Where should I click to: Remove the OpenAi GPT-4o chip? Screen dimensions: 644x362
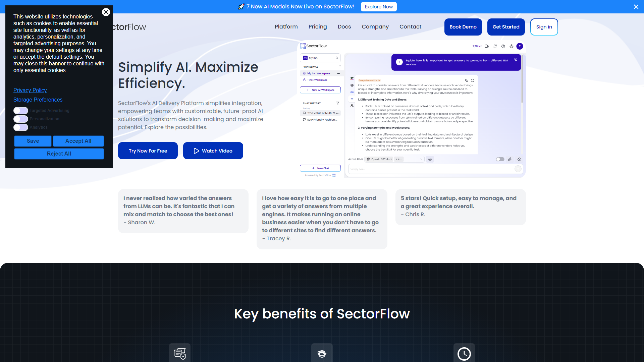coord(391,159)
